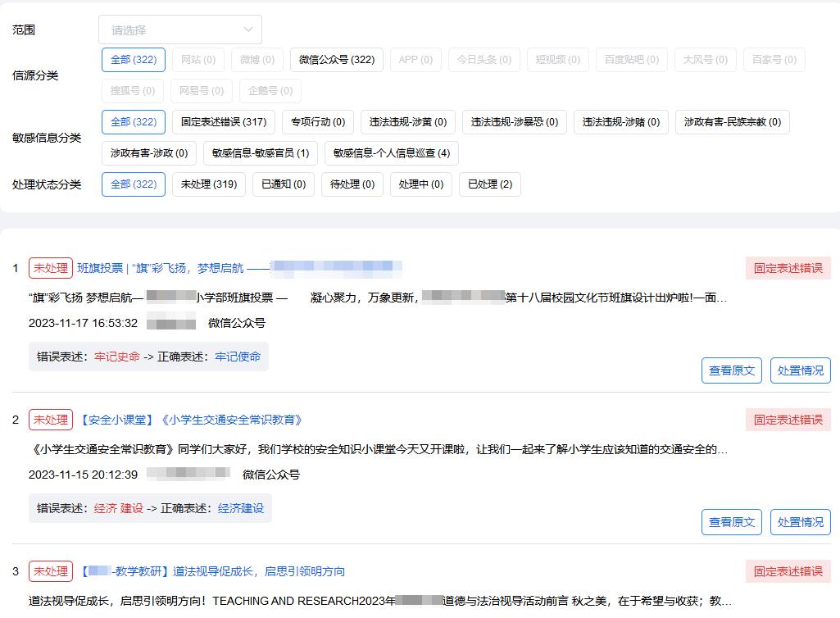
Task: Show 未处理 (319) status items
Action: tap(209, 184)
